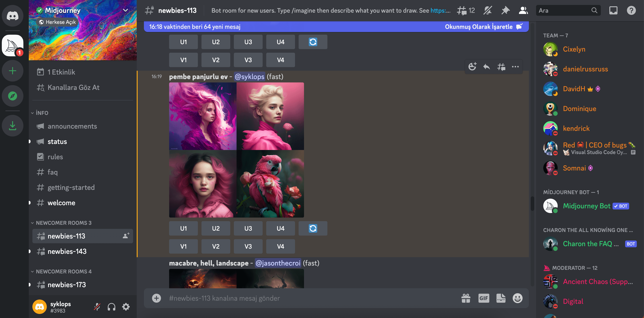Screen dimensions: 644x318
Task: Reply to the pembe panjurlu ev message
Action: (487, 67)
